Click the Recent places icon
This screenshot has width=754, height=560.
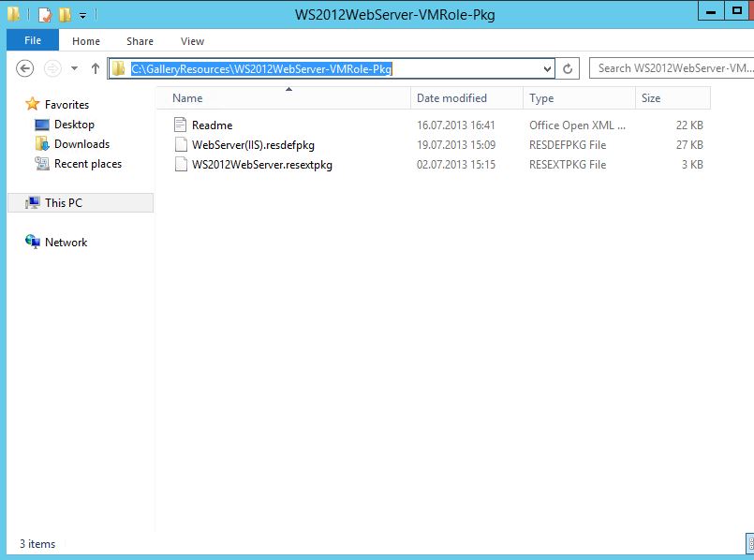tap(42, 164)
